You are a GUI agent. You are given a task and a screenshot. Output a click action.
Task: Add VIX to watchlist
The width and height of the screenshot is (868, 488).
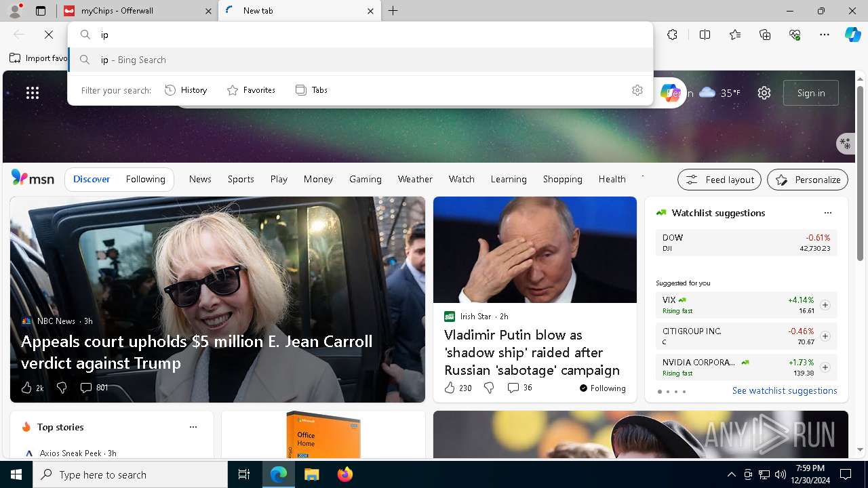coord(825,305)
